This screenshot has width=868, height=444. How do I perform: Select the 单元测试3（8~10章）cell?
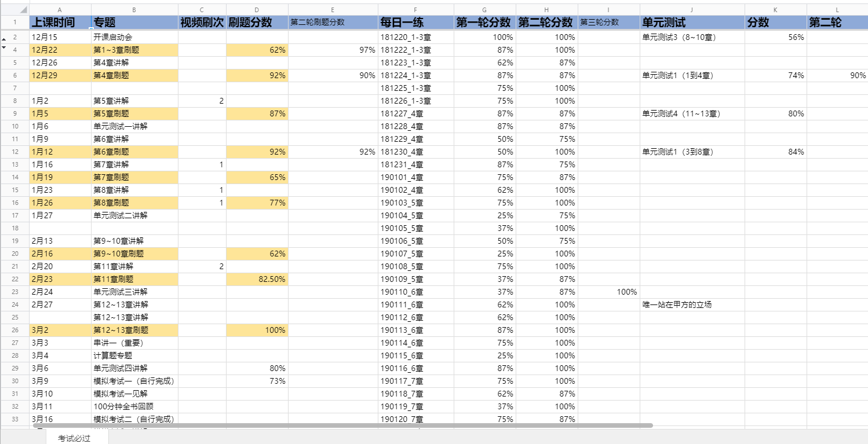692,37
